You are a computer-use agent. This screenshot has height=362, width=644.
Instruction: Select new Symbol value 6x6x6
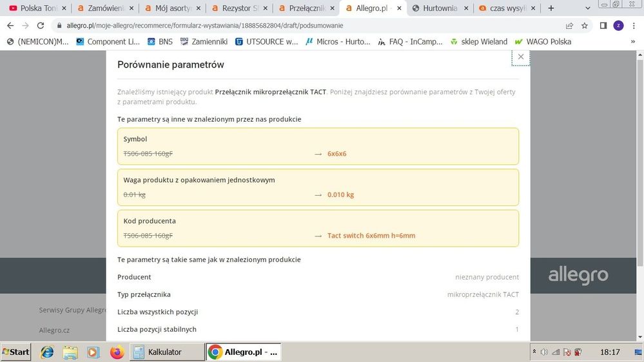(x=337, y=153)
